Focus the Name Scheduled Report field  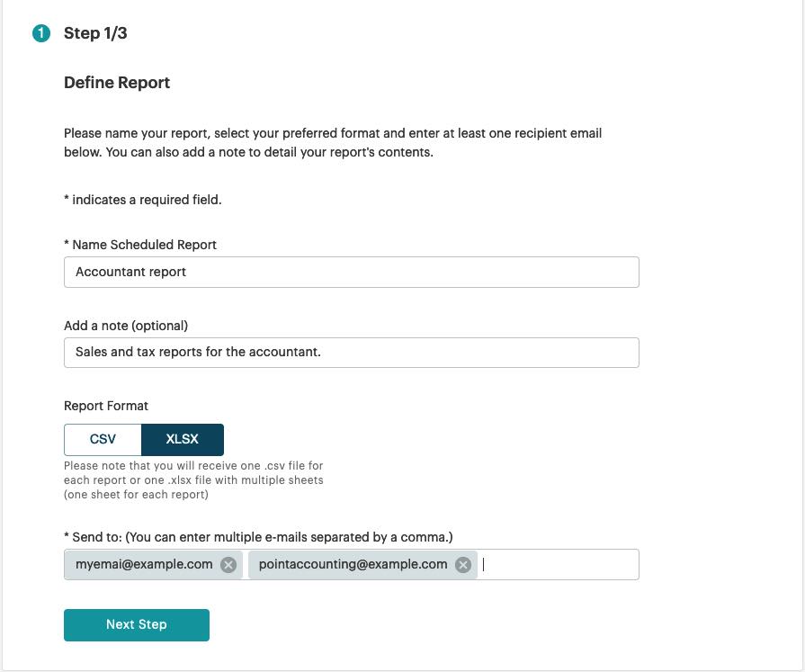click(x=351, y=272)
